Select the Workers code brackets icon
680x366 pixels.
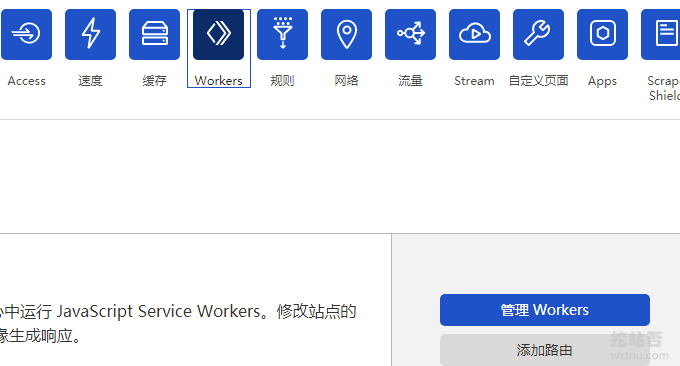point(219,34)
